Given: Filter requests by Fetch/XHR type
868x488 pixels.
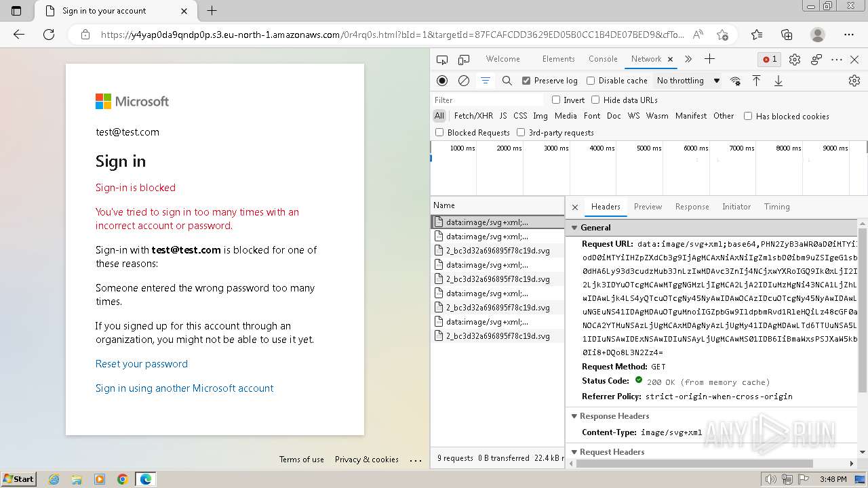Looking at the screenshot, I should point(473,116).
